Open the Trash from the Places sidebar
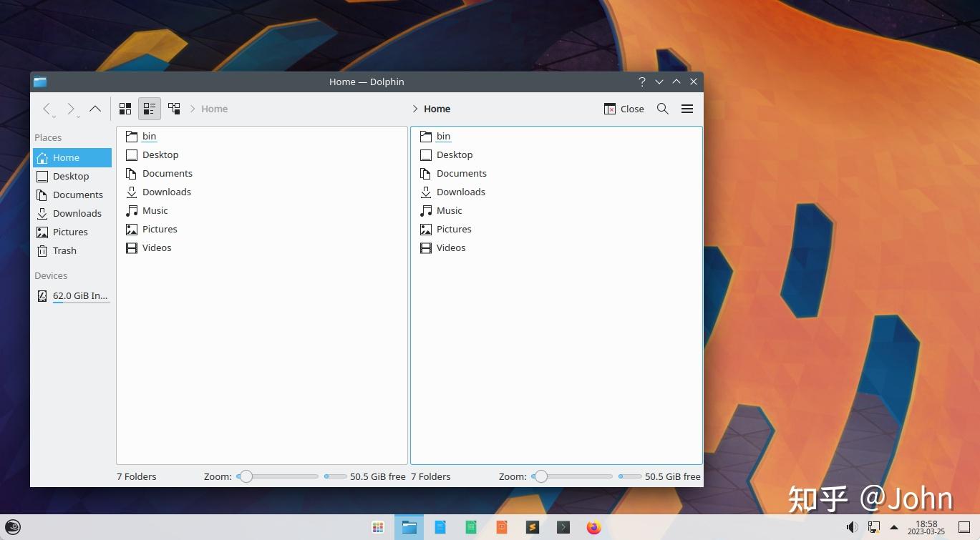 point(64,250)
